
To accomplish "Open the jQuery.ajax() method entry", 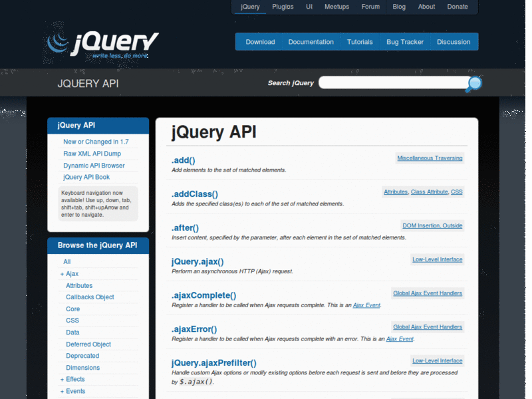I will pos(198,261).
